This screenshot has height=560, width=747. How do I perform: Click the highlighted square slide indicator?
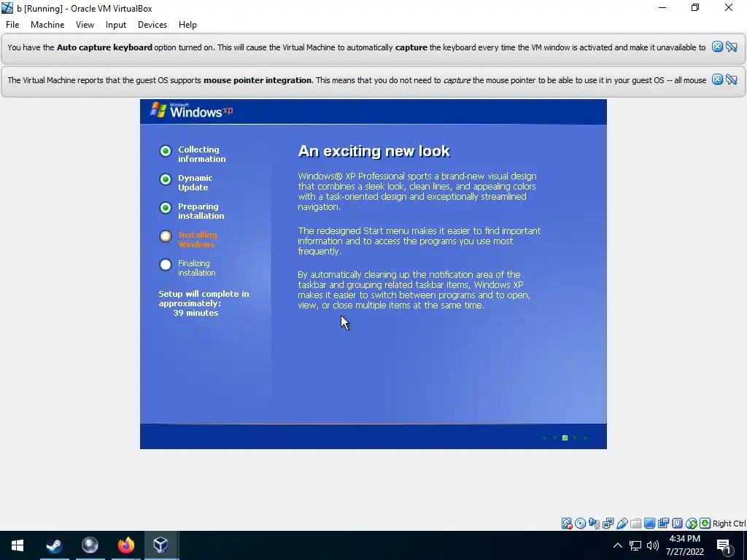565,437
